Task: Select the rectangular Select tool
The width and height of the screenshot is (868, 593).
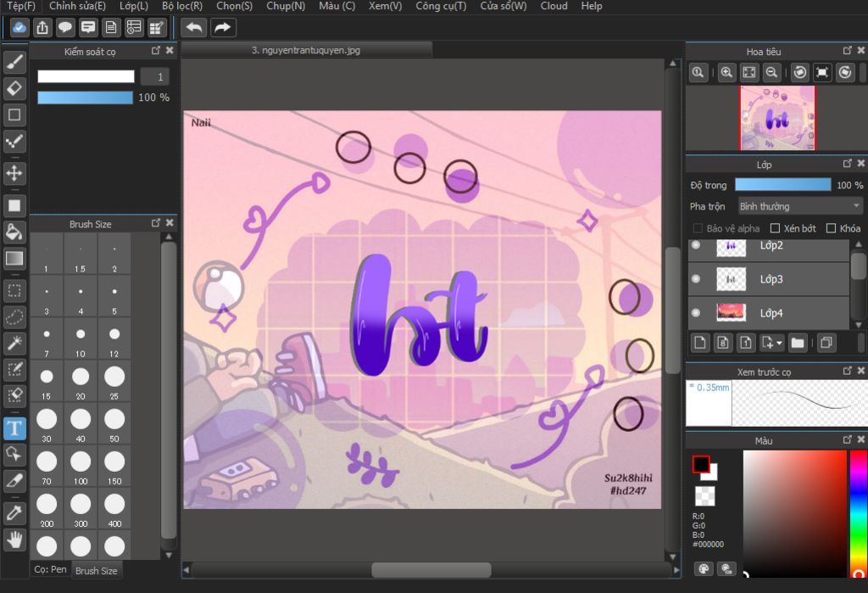Action: click(x=14, y=291)
